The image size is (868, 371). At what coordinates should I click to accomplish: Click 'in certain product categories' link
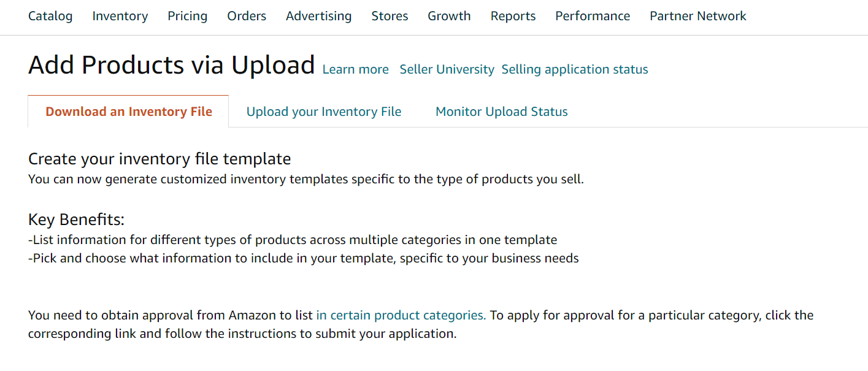[401, 315]
